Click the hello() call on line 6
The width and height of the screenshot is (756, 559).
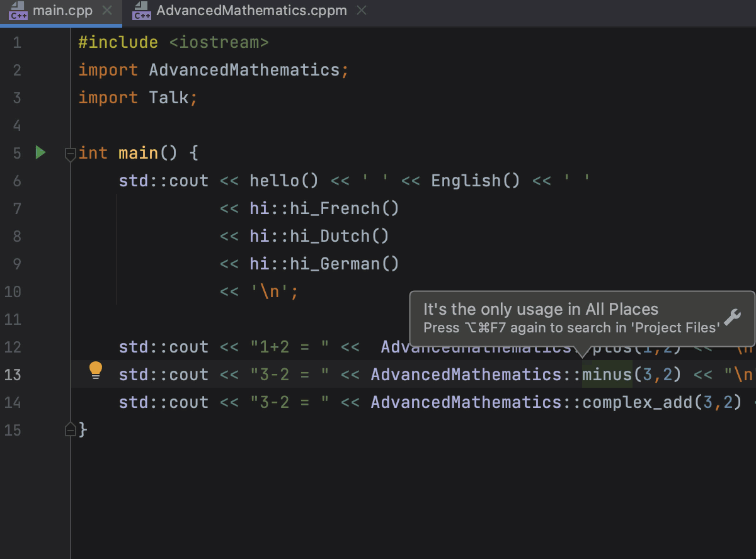point(284,181)
